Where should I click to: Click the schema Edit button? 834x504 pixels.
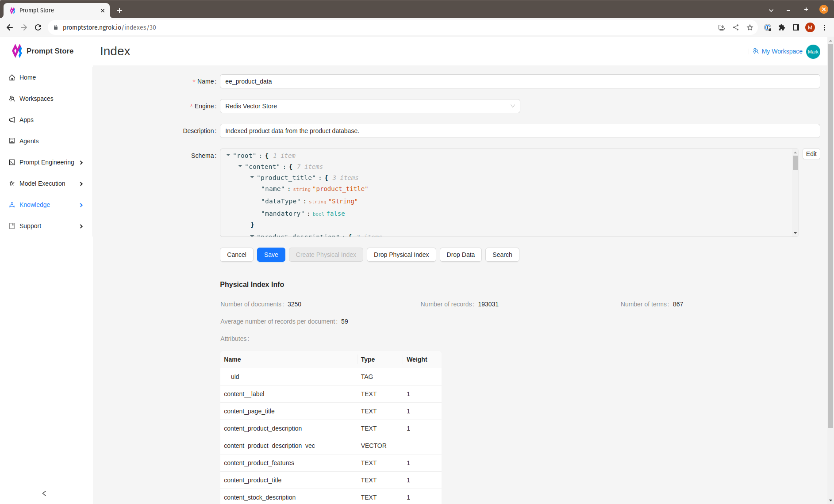(811, 154)
